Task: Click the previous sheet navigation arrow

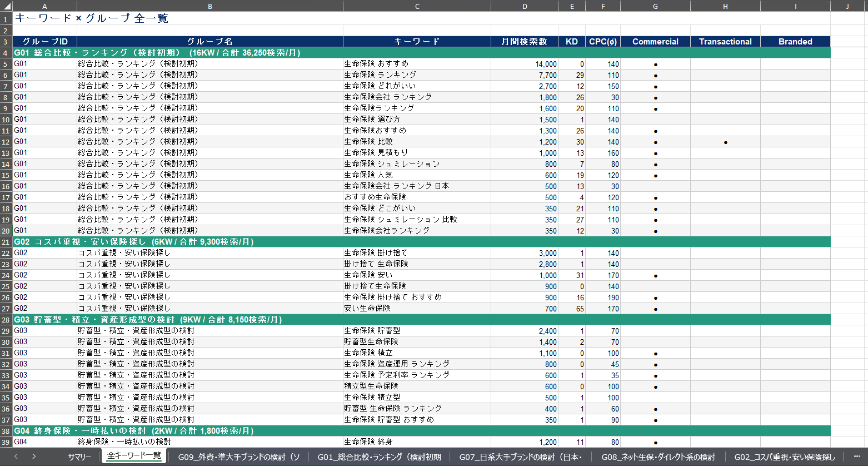Action: [x=16, y=457]
